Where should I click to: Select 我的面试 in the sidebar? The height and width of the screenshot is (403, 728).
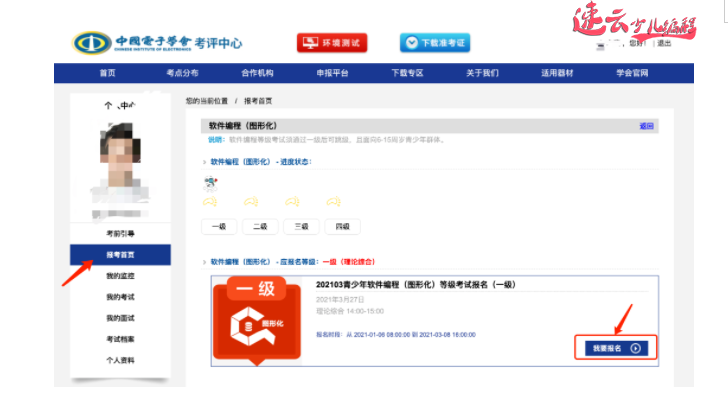(x=120, y=318)
